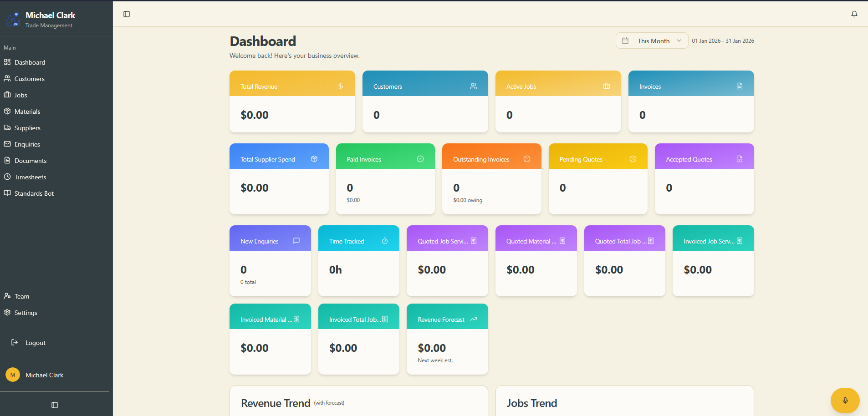Open the Enquiries page

27,144
